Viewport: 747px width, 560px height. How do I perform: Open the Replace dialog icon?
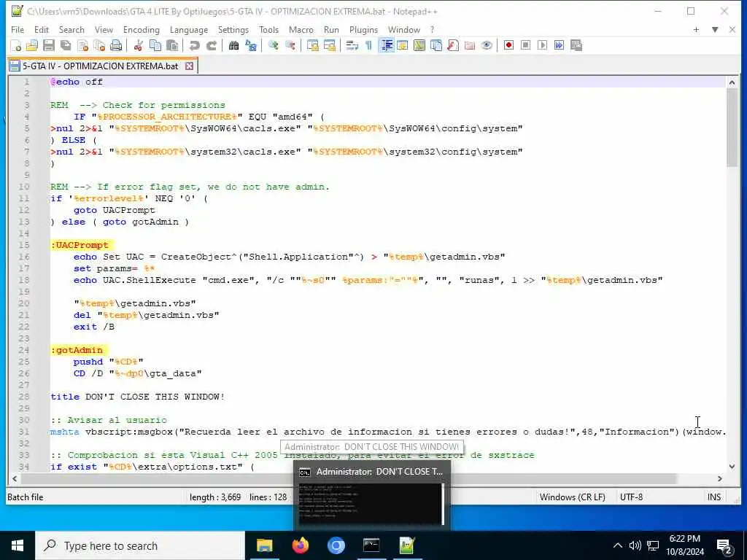(x=251, y=45)
